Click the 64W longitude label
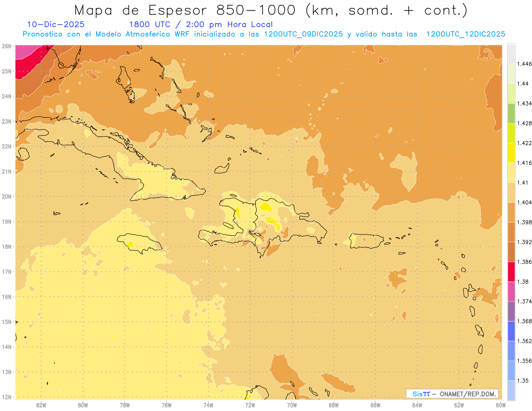Image resolution: width=532 pixels, height=411 pixels. pos(417,405)
